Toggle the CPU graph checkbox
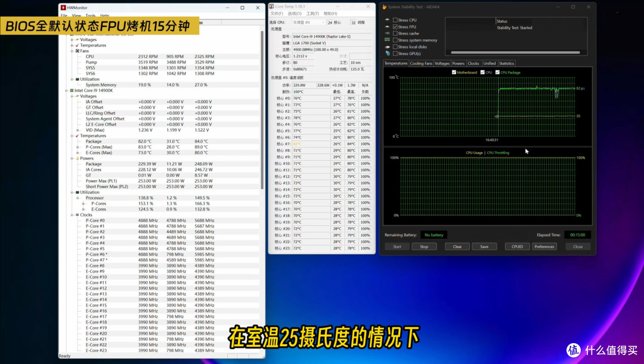Image resolution: width=644 pixels, height=364 pixels. [x=482, y=72]
